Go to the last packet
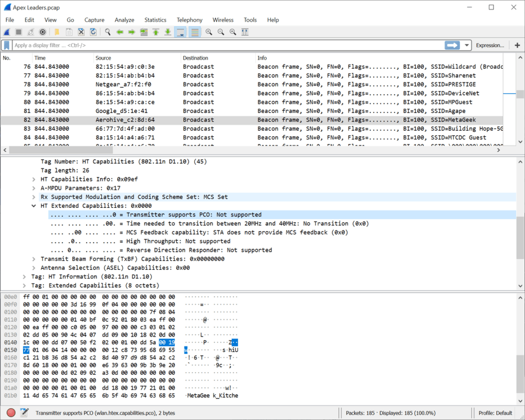The height and width of the screenshot is (420, 525). coord(167,32)
